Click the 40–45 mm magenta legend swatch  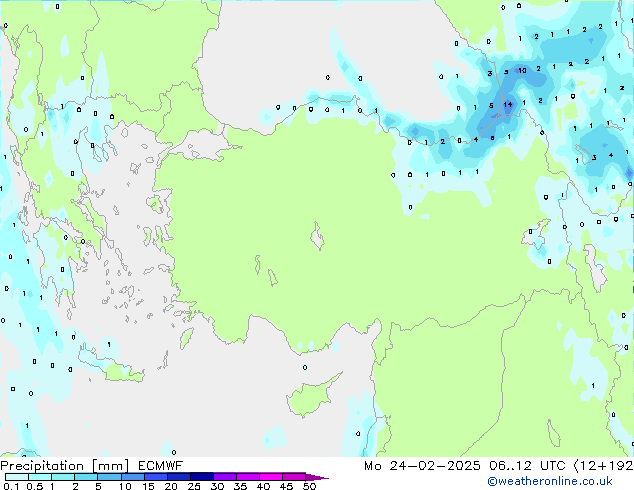271,477
